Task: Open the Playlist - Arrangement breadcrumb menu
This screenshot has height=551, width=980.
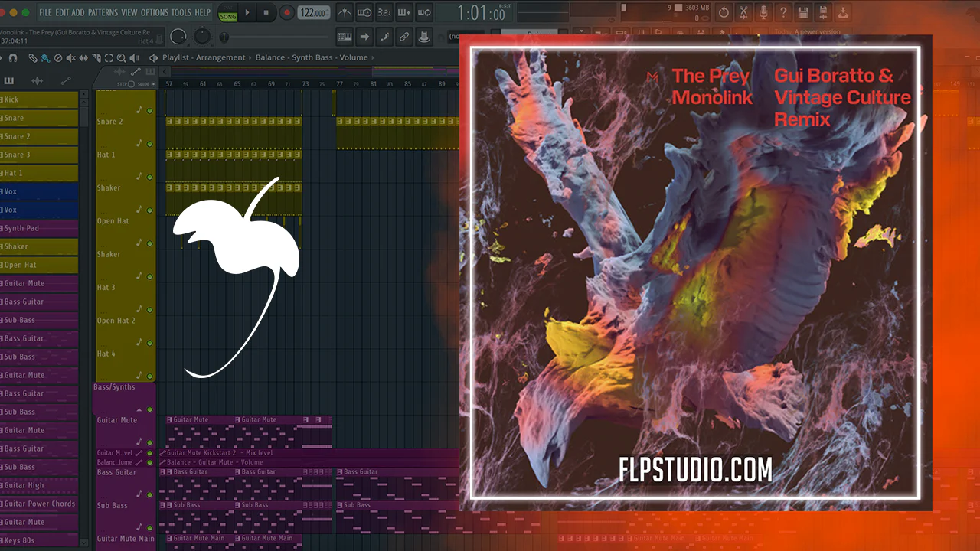Action: click(204, 57)
